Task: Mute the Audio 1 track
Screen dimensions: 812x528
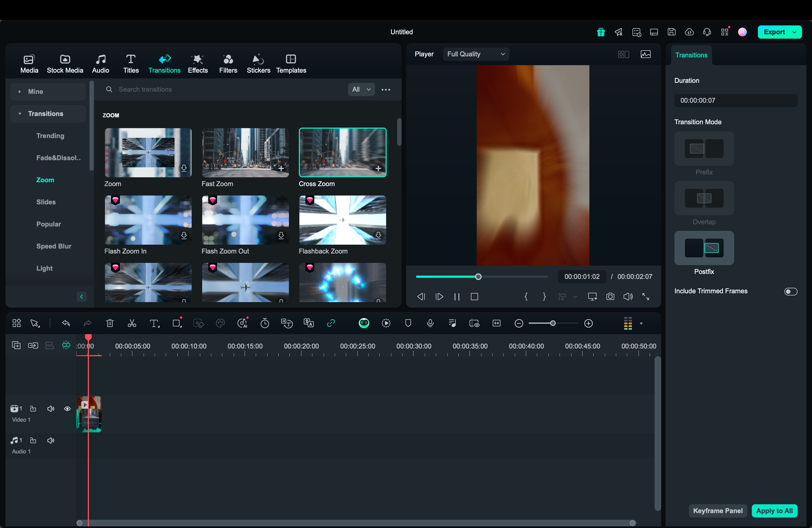Action: point(51,440)
